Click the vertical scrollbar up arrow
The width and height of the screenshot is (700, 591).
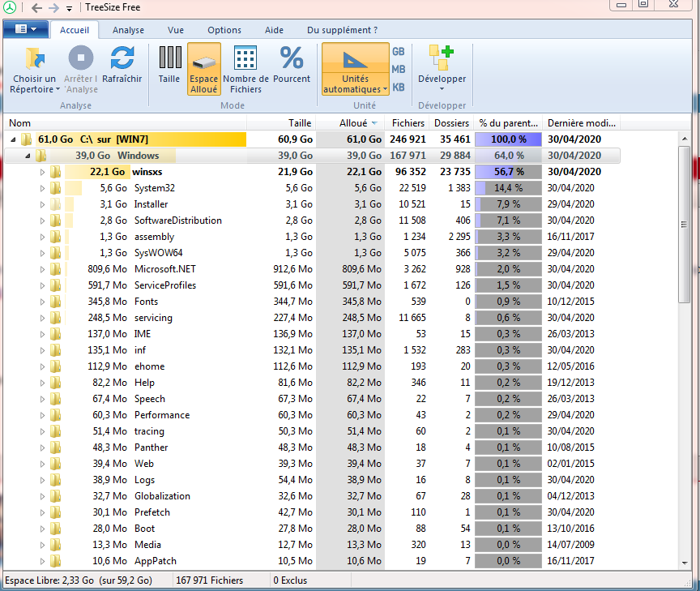pyautogui.click(x=685, y=139)
